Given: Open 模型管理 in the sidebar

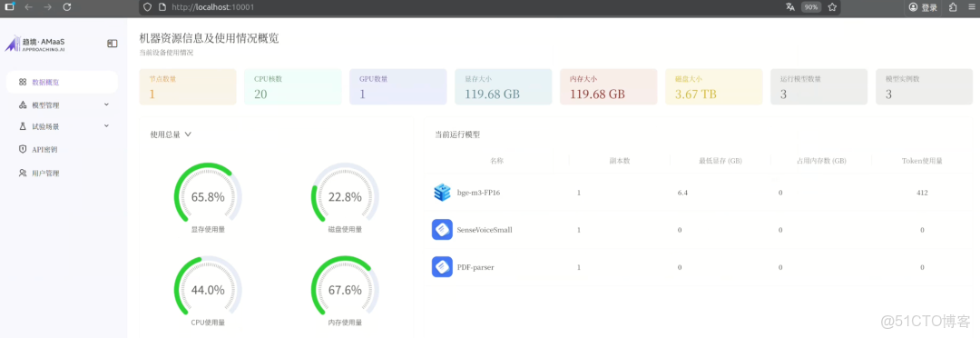Looking at the screenshot, I should (62, 105).
